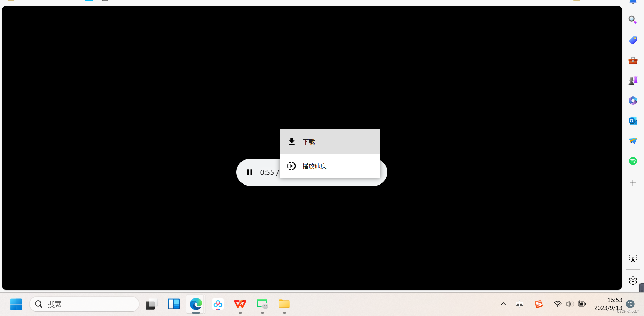This screenshot has width=644, height=316.
Task: Open Wi-Fi network tray icon
Action: [557, 304]
